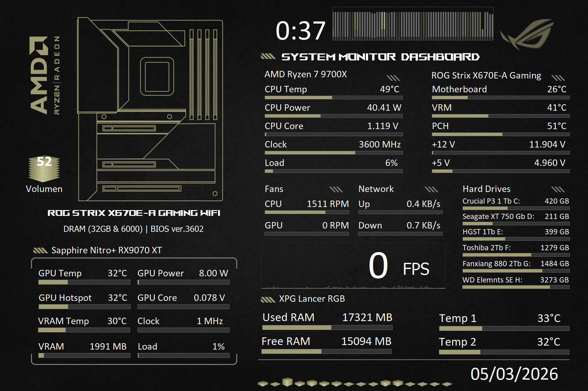This screenshot has height=391, width=588.
Task: Click the stripe icon left of Sapphire Nitro+ RX9070 XT
Action: point(40,251)
